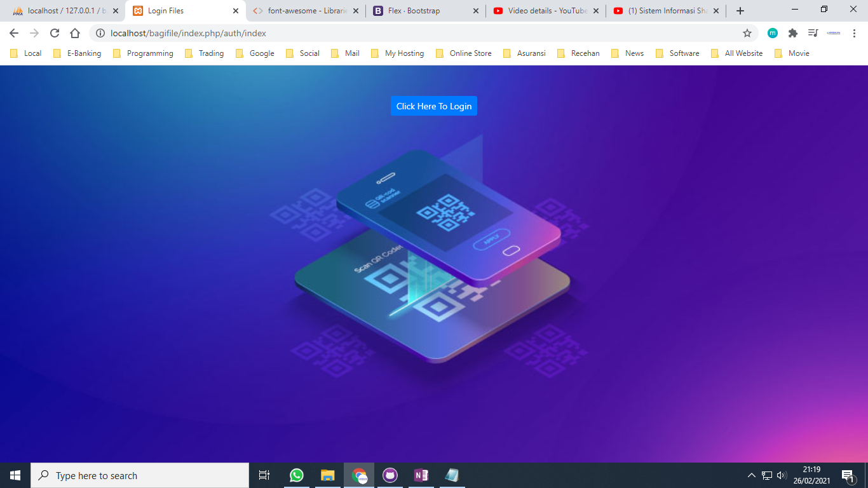Open a new browser tab

point(740,11)
